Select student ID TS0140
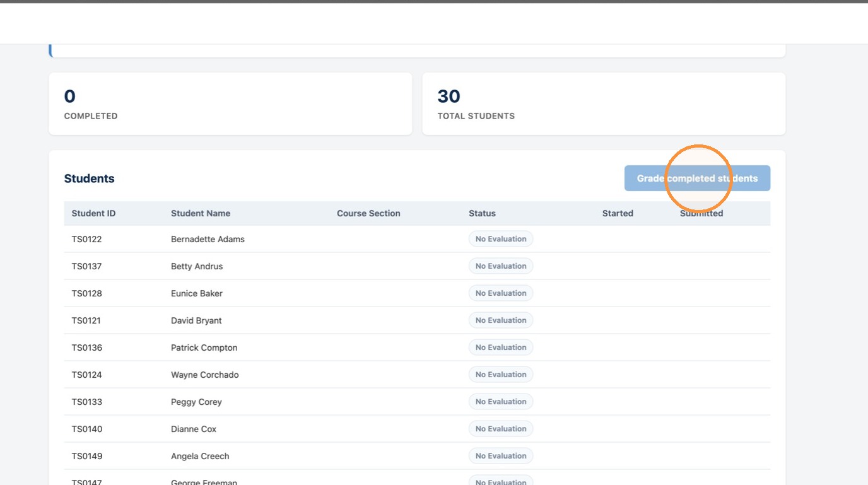Viewport: 868px width, 485px height. click(86, 429)
